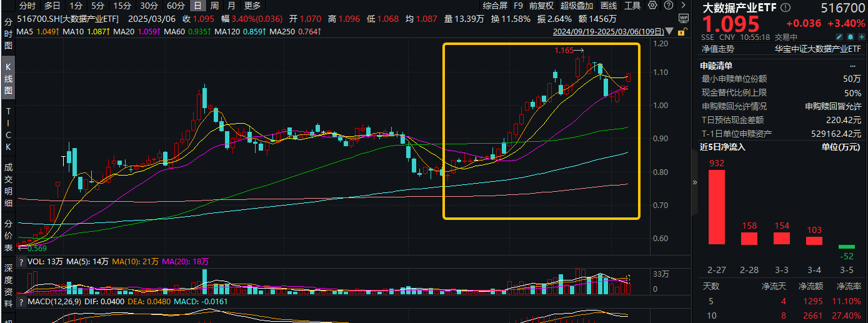Viewport: 868px width, 323px height.
Task: Switch to the 周 weekly period tab
Action: 214,6
